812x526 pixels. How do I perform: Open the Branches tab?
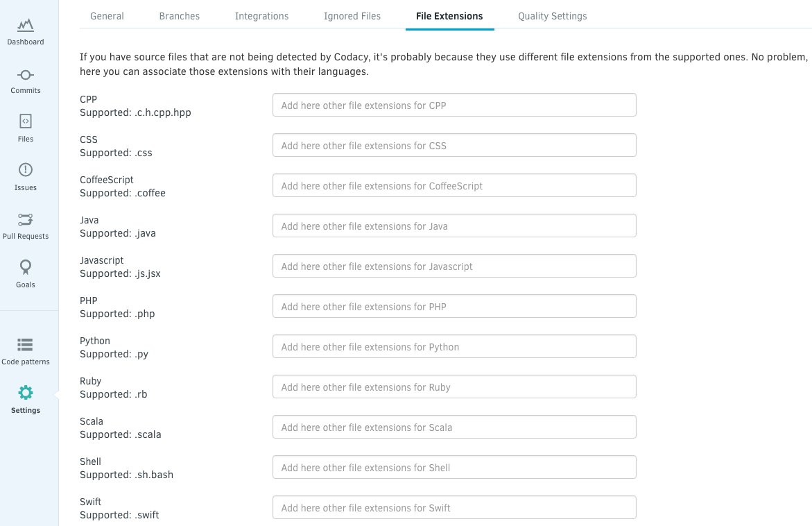coord(179,16)
